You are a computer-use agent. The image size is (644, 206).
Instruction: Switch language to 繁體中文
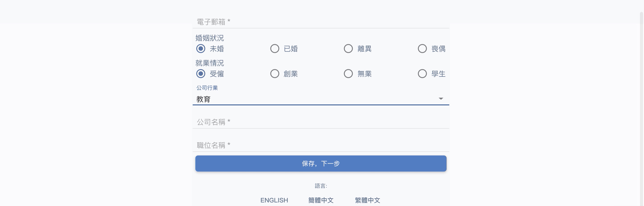(x=367, y=200)
